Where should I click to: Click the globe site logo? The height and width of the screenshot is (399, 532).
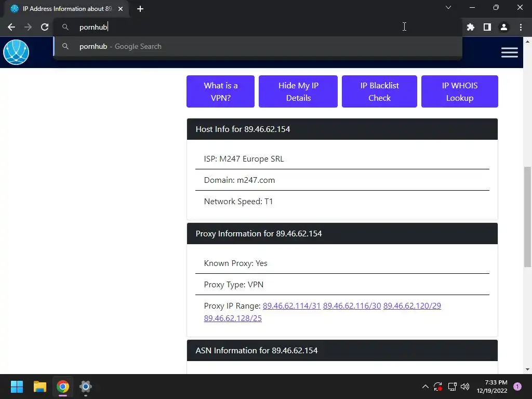[16, 52]
